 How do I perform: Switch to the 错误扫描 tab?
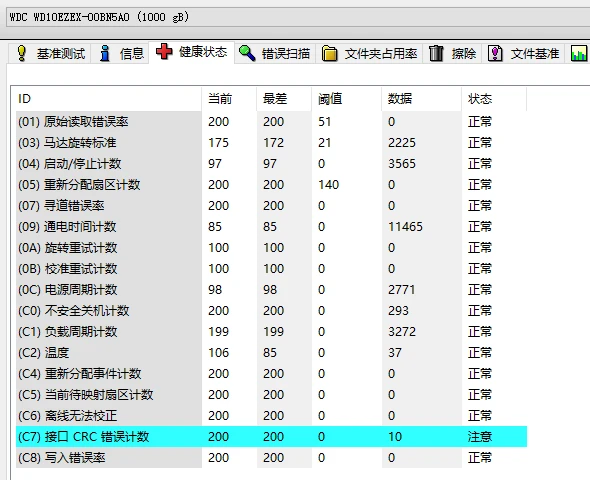coord(275,53)
